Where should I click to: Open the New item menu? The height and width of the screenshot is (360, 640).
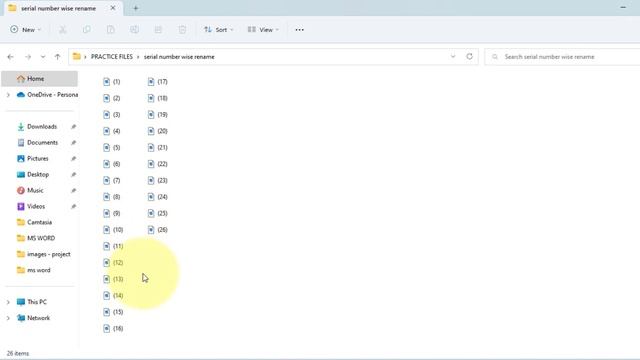[x=25, y=29]
